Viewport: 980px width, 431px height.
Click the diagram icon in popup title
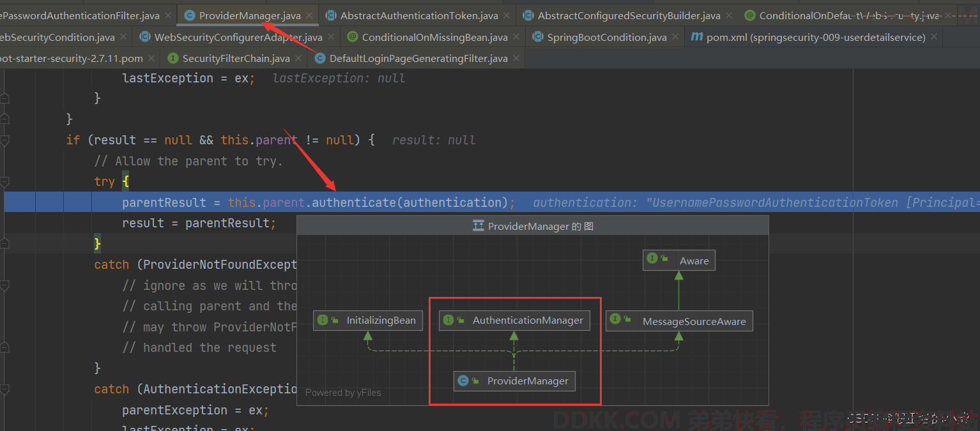[478, 226]
